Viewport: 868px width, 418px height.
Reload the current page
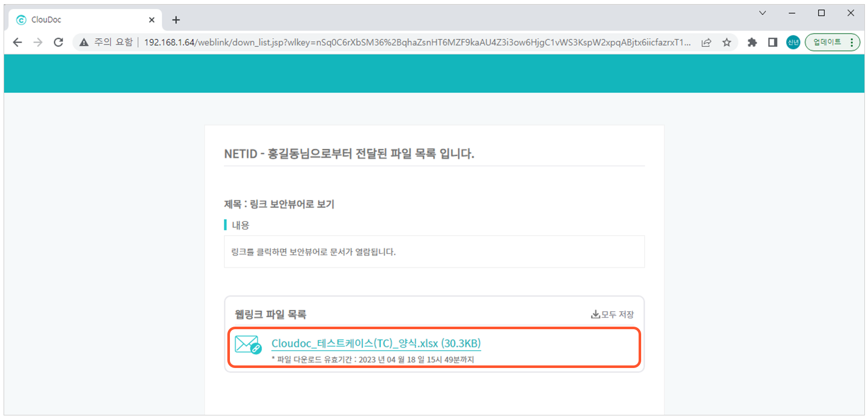(x=58, y=42)
